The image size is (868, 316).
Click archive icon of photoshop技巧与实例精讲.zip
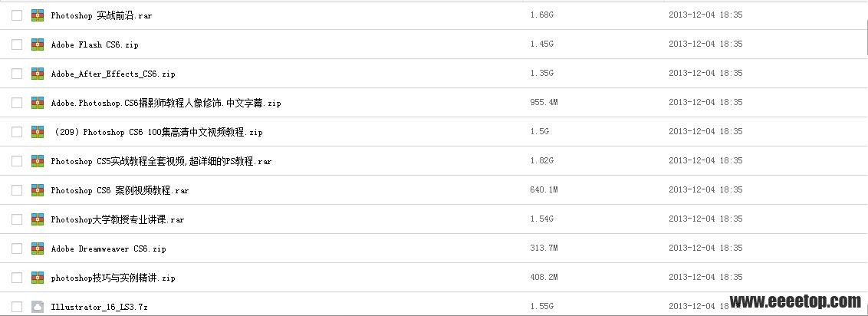38,277
